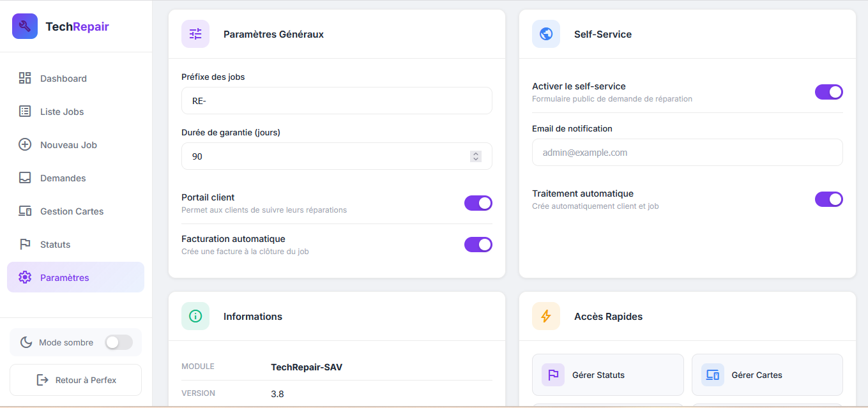868x408 pixels.
Task: Click the TechRepair wrench logo icon
Action: click(x=25, y=26)
